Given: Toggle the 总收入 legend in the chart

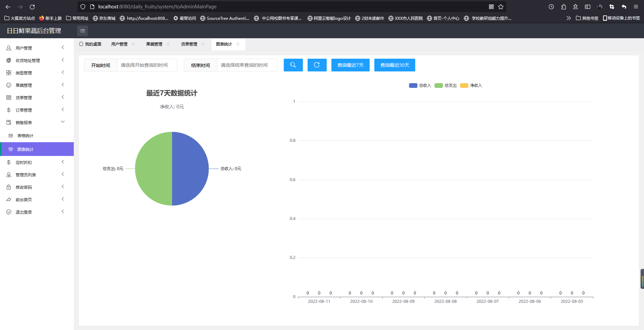Looking at the screenshot, I should [x=420, y=85].
